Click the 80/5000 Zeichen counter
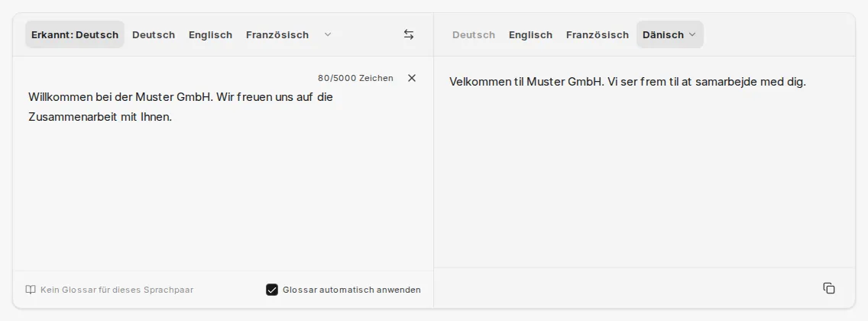This screenshot has height=321, width=868. pos(355,78)
